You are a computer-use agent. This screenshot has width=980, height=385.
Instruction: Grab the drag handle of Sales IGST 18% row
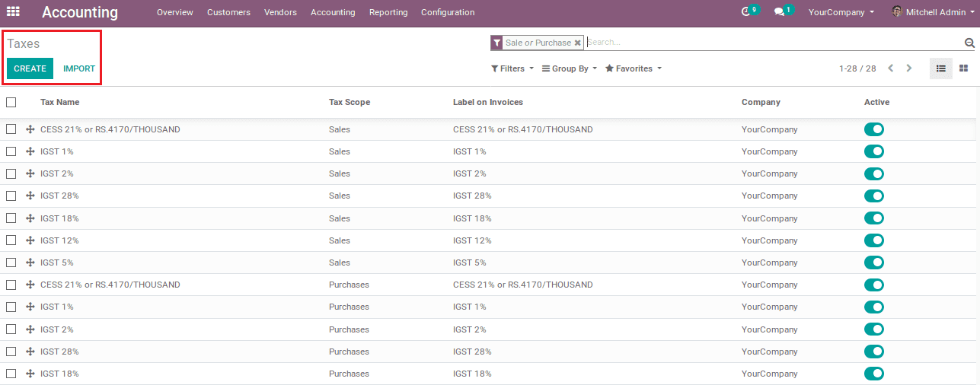[30, 218]
